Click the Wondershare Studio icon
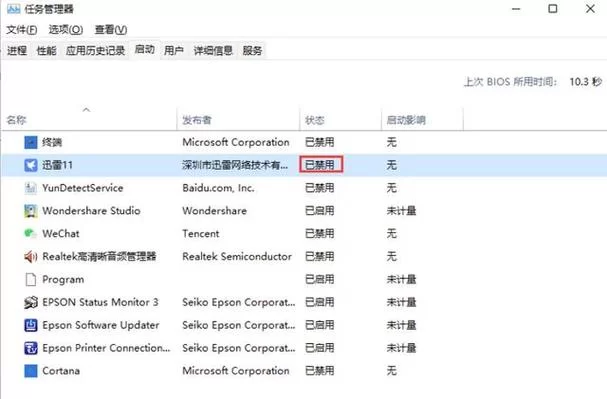 [31, 211]
